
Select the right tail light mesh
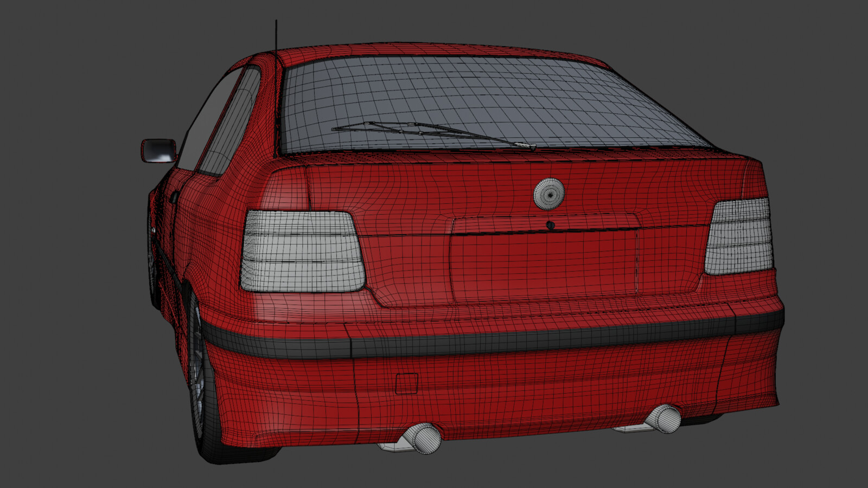click(x=739, y=236)
